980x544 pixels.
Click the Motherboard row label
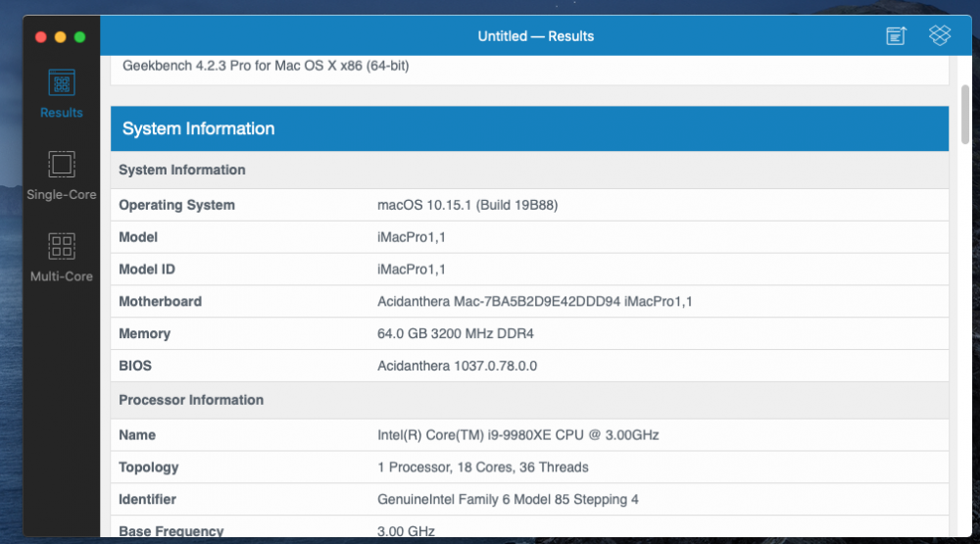pos(160,301)
